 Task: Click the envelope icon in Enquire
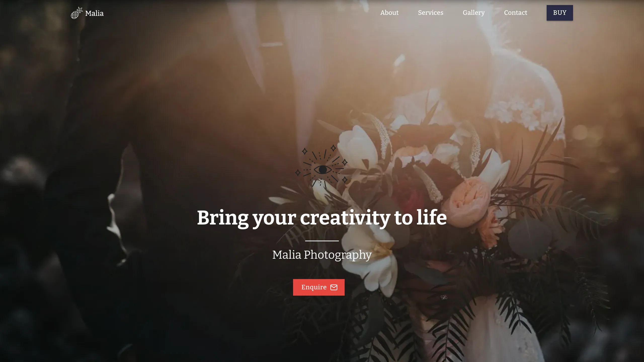pyautogui.click(x=334, y=287)
